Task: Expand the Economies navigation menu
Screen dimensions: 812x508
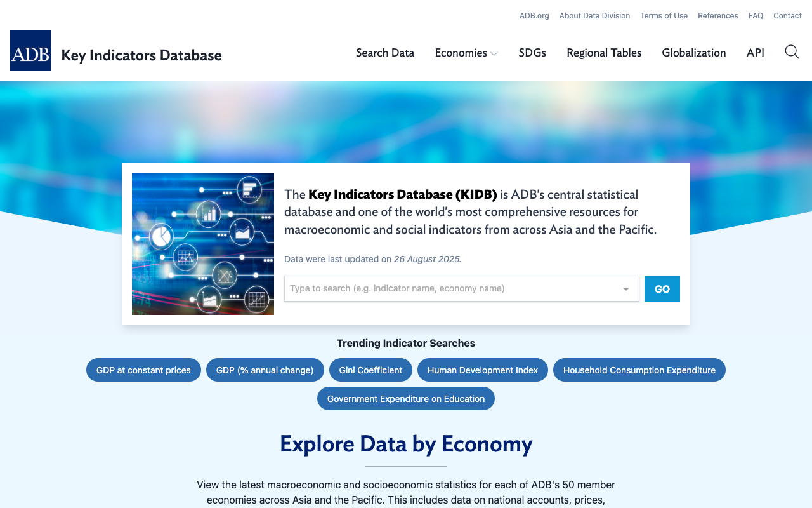Action: 466,53
